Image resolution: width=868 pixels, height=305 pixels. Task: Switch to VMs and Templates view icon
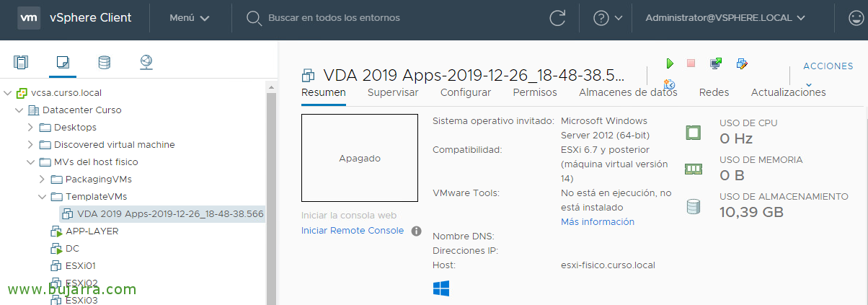[63, 62]
